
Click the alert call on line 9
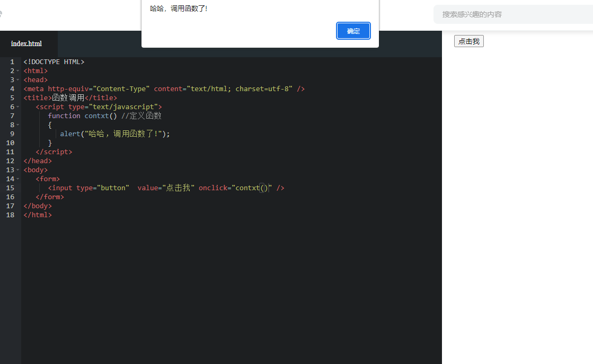tap(69, 134)
